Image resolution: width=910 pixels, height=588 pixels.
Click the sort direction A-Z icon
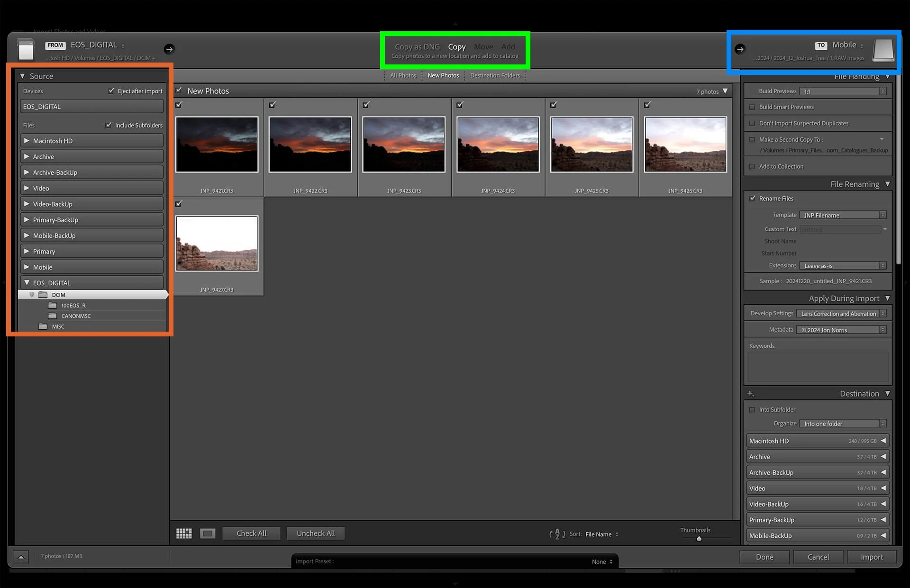click(x=557, y=534)
